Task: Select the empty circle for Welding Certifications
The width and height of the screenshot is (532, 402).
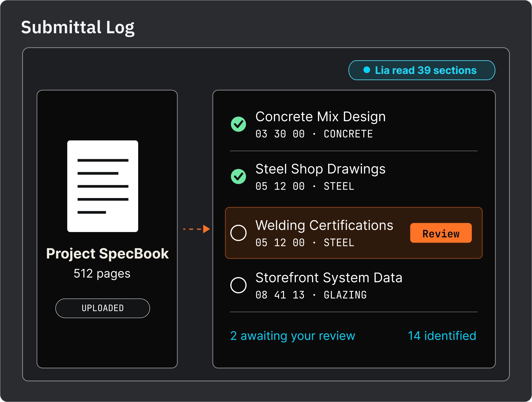Action: pos(238,233)
